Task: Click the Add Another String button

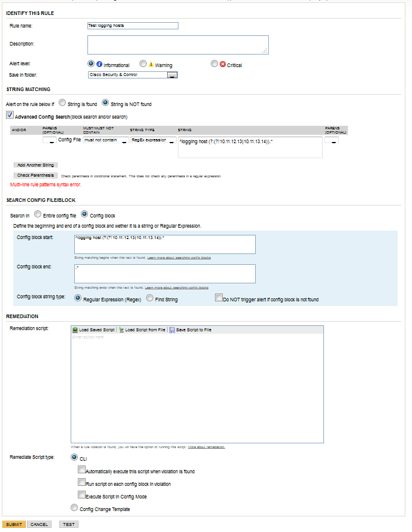Action: click(x=35, y=165)
